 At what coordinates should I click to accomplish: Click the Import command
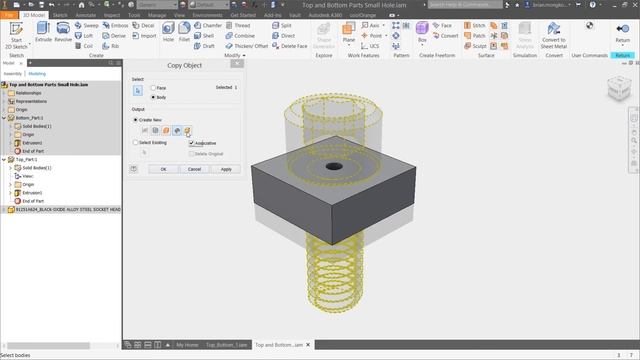[144, 36]
